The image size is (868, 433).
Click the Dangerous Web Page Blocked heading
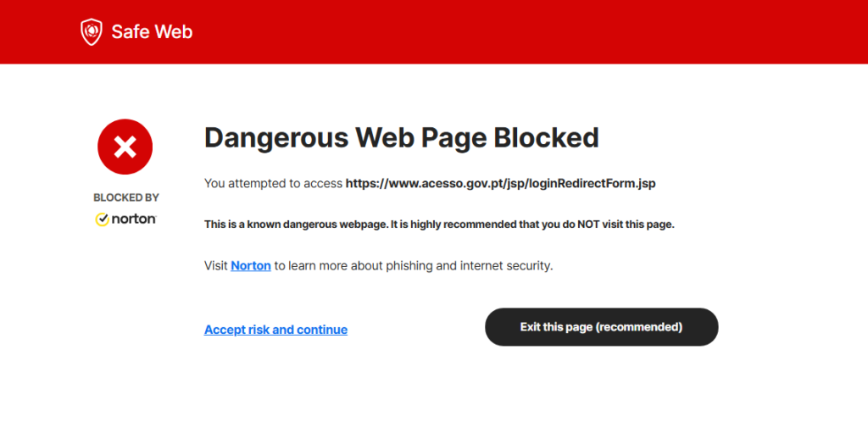[x=401, y=137]
